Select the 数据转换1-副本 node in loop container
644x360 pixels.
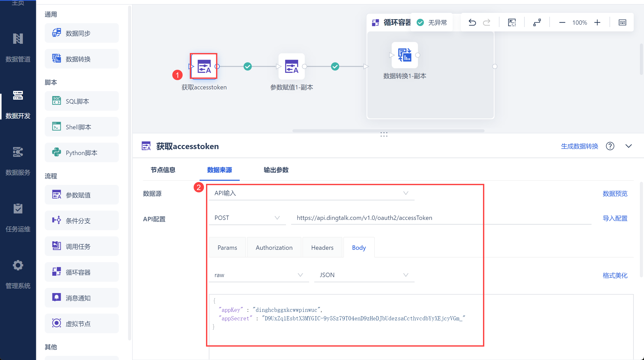[x=405, y=55]
